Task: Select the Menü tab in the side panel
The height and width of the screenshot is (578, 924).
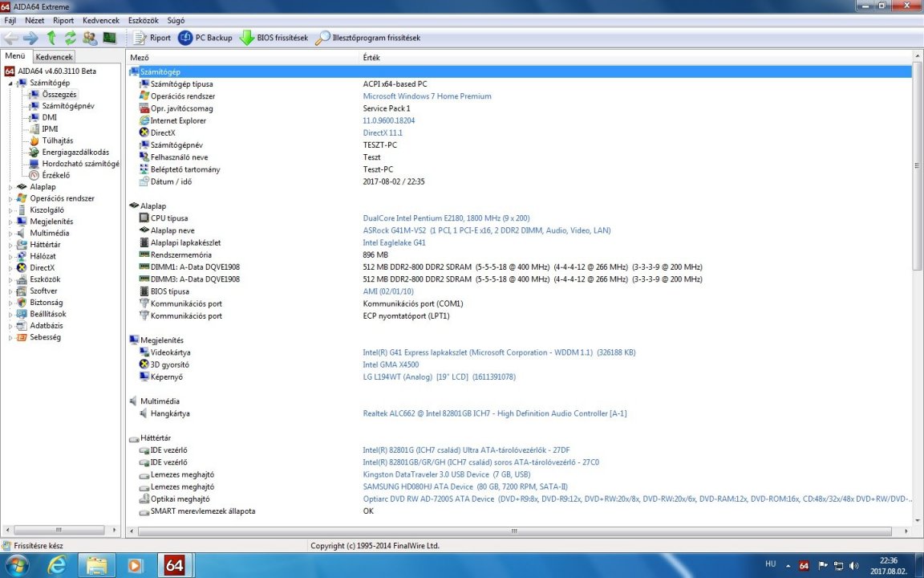Action: tap(15, 56)
